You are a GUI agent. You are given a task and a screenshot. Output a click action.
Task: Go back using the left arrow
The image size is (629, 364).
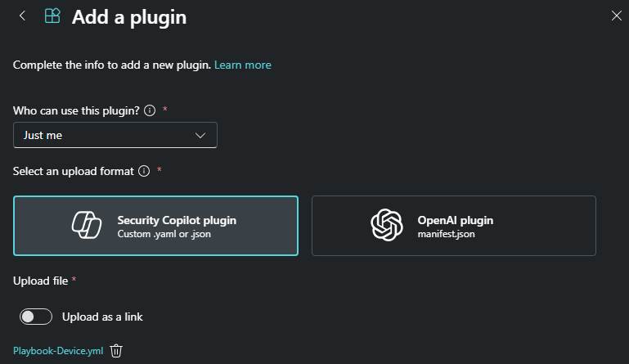[23, 16]
